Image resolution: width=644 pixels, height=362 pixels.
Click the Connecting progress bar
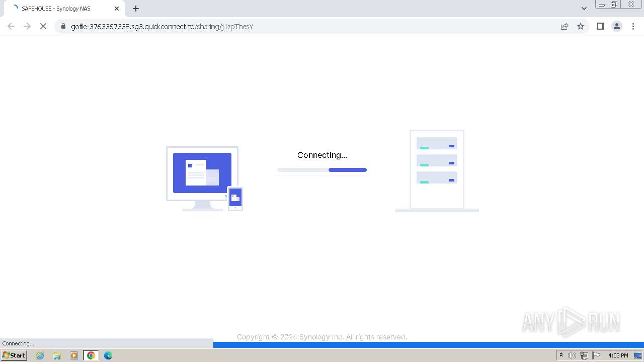pyautogui.click(x=322, y=170)
